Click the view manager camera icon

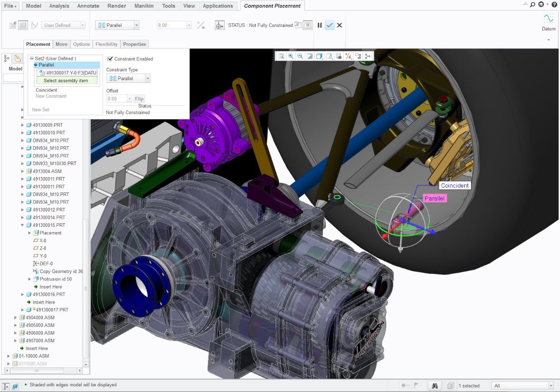tap(338, 56)
